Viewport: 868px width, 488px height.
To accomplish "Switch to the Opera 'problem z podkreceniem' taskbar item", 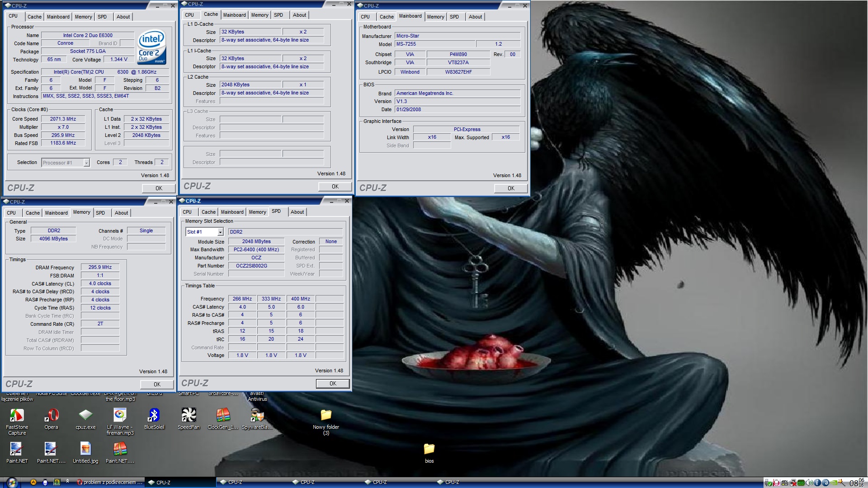I will click(x=109, y=482).
